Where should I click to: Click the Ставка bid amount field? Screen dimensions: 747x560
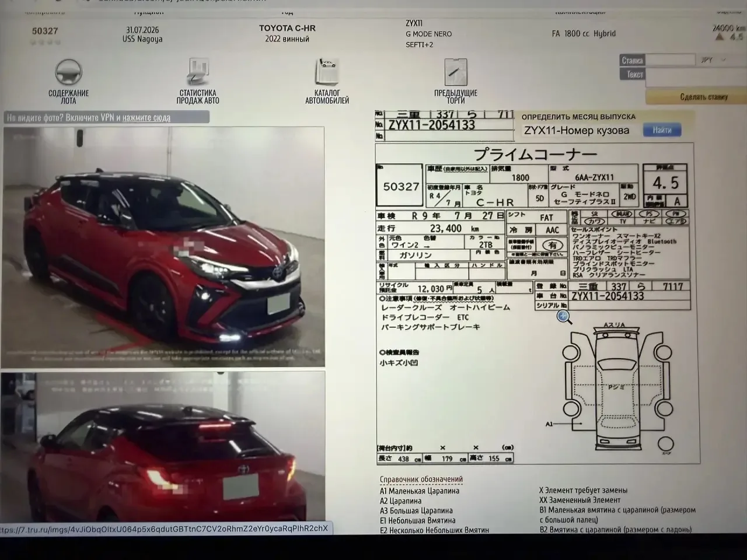(x=671, y=60)
